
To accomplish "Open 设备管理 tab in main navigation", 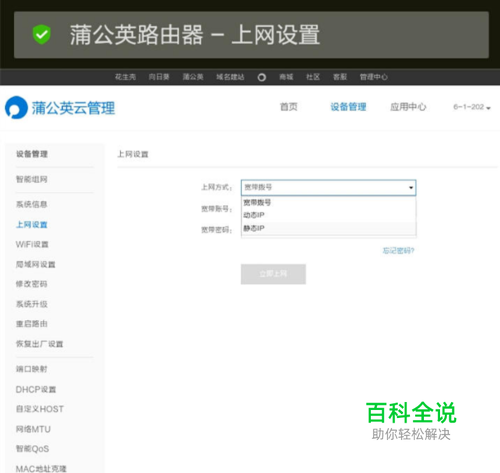I will point(348,107).
